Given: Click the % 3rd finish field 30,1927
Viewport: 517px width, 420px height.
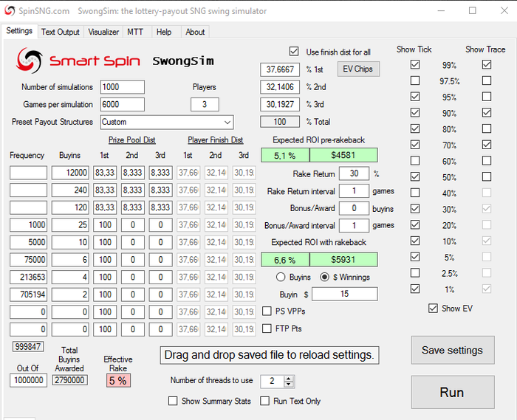Looking at the screenshot, I should (280, 104).
